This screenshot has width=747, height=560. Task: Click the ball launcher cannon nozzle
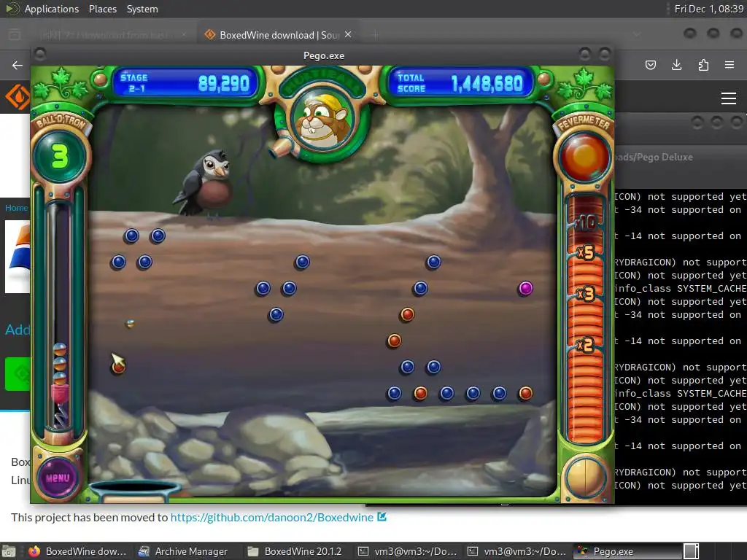click(x=281, y=147)
